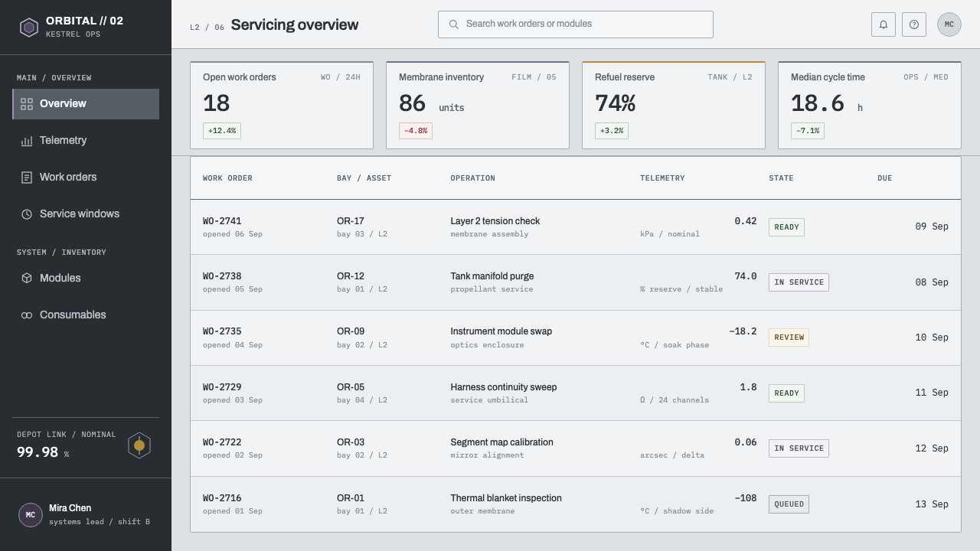Select Consumables from the sidebar
Image resolution: width=980 pixels, height=551 pixels.
coord(86,315)
